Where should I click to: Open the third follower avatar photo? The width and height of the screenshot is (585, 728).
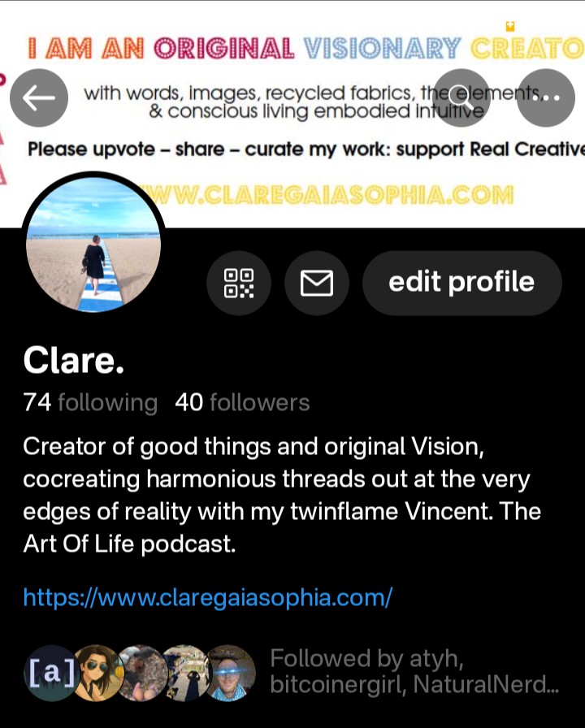click(x=141, y=673)
